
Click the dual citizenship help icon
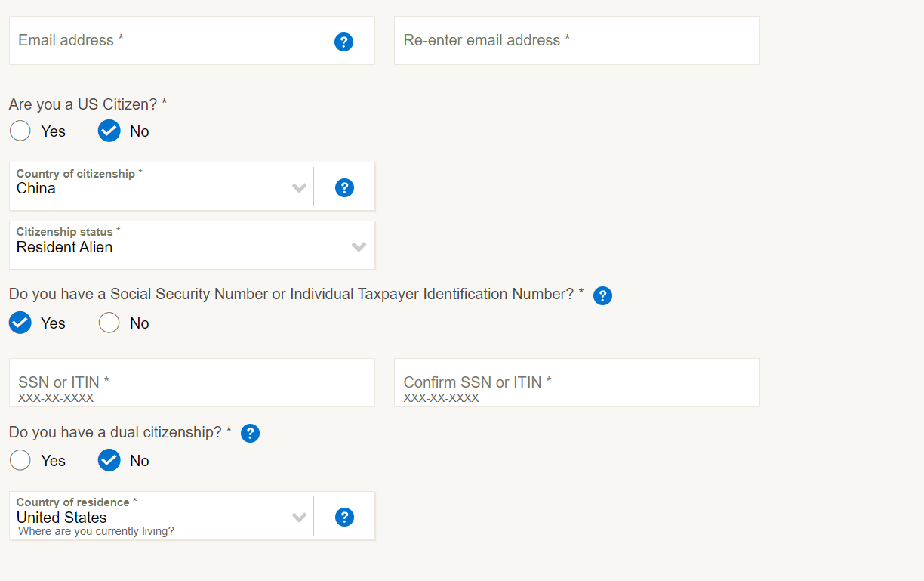point(250,434)
